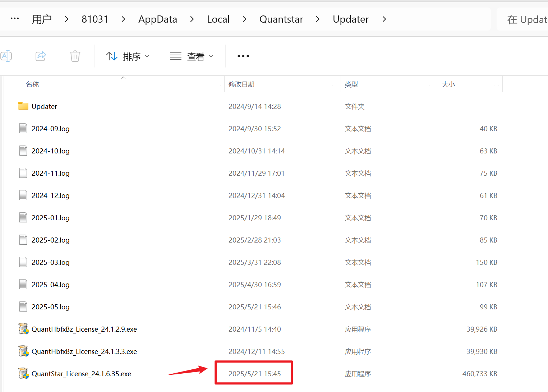Select file 2025-03.log
Image resolution: width=548 pixels, height=392 pixels.
point(51,262)
